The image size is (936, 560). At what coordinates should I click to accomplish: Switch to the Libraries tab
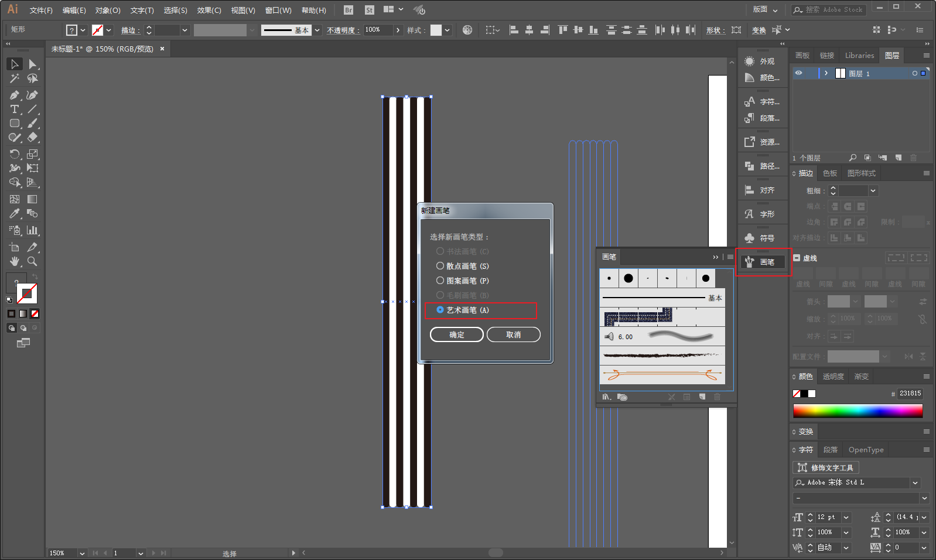(859, 56)
